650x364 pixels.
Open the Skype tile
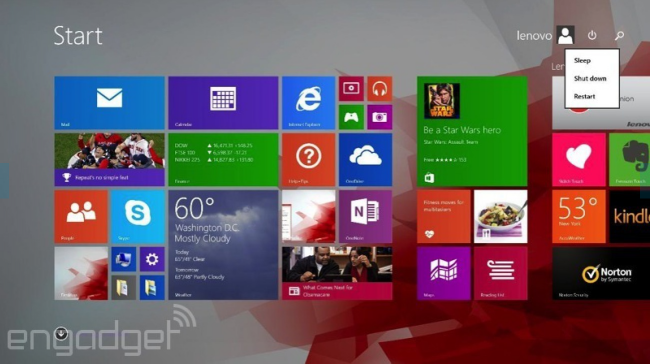click(138, 216)
